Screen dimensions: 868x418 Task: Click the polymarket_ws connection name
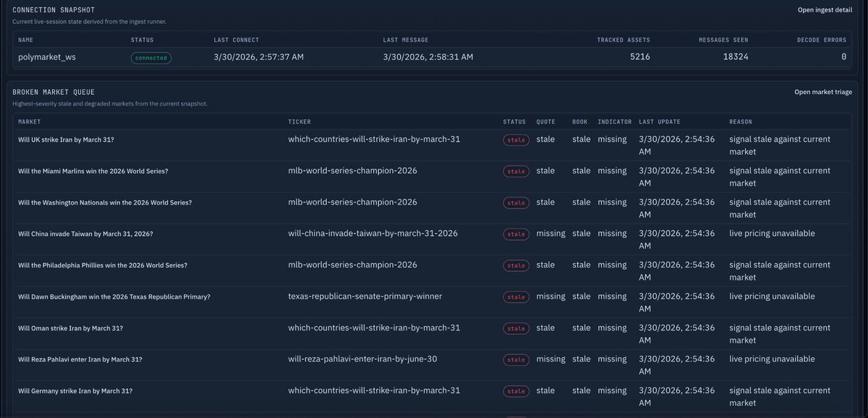46,57
